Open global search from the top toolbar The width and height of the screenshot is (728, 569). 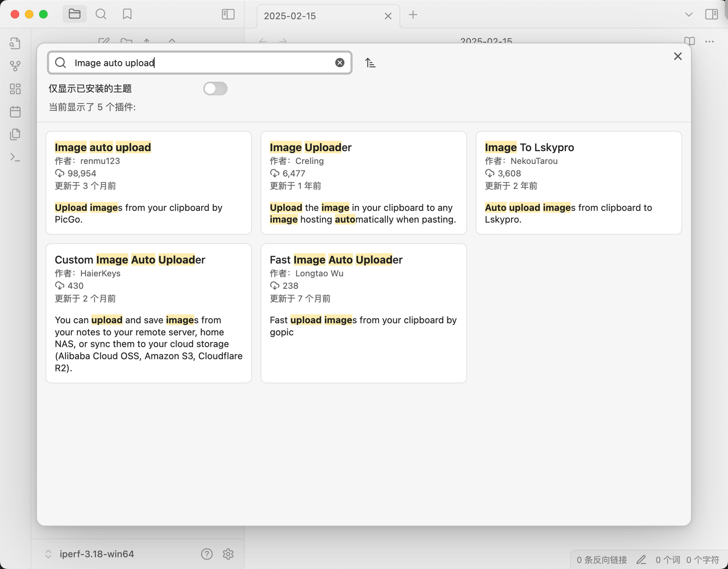[101, 14]
